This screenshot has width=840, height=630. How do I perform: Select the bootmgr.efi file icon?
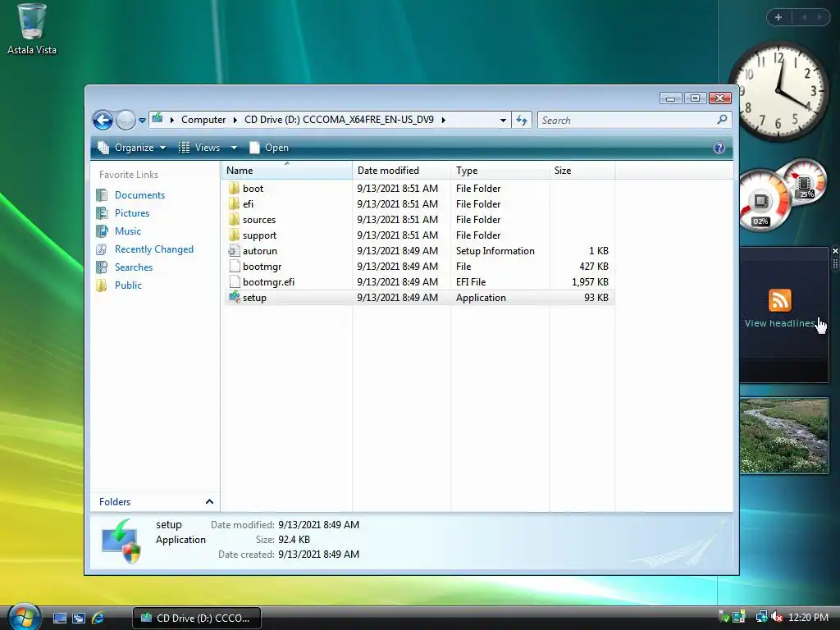click(x=234, y=281)
